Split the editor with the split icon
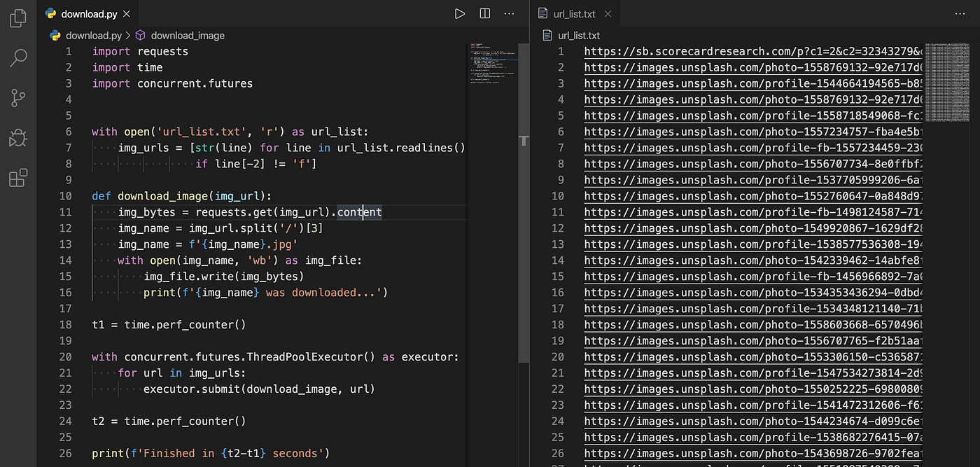980x467 pixels. (x=484, y=13)
